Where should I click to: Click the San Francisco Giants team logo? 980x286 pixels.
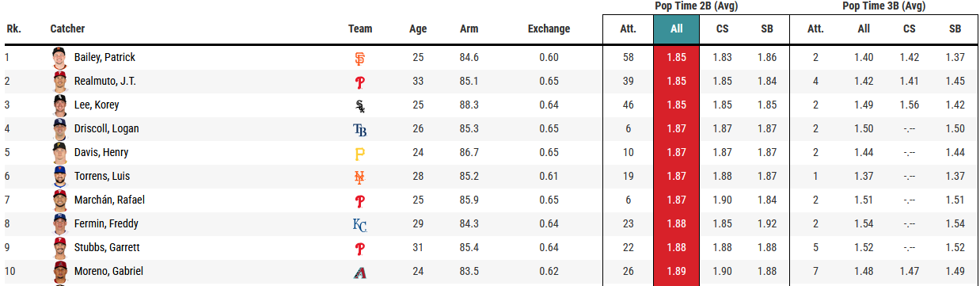[x=359, y=58]
